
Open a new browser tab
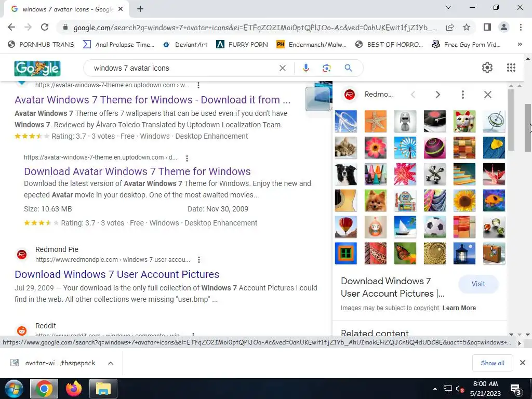pos(140,9)
